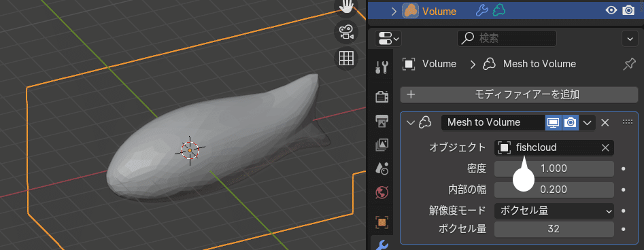
Task: Open the Render properties tab
Action: [382, 97]
